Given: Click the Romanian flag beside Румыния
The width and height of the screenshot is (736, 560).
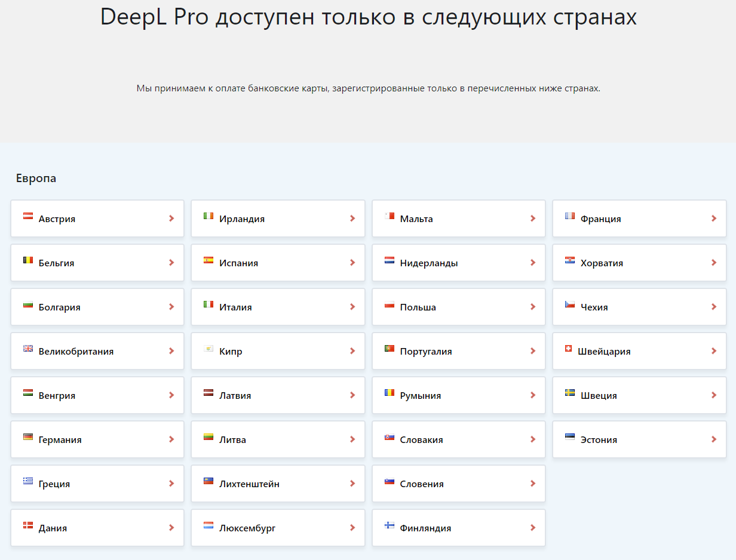Looking at the screenshot, I should point(390,393).
